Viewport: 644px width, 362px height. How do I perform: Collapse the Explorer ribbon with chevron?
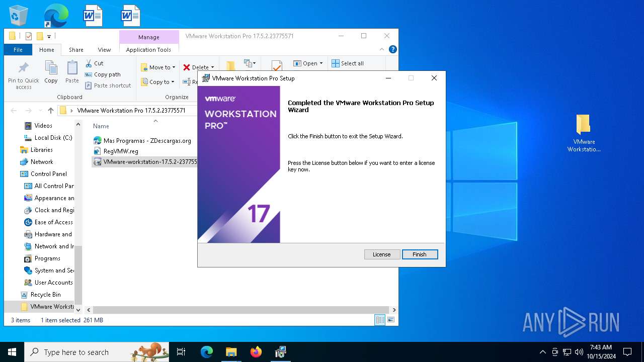(x=382, y=49)
